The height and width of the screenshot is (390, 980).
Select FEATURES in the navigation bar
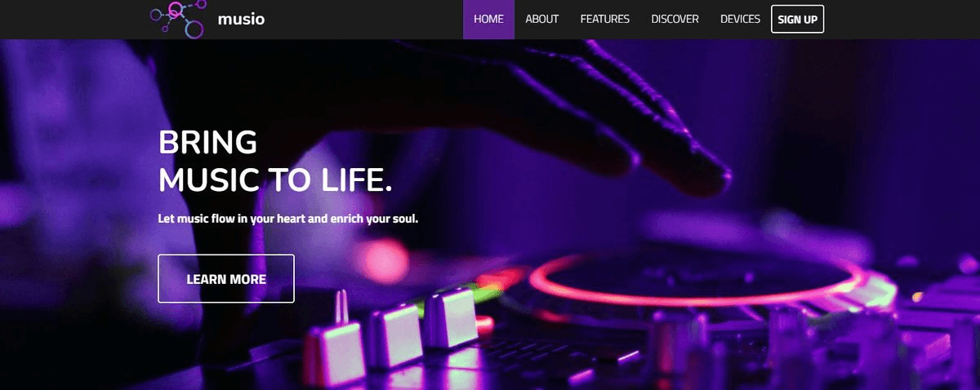point(605,19)
